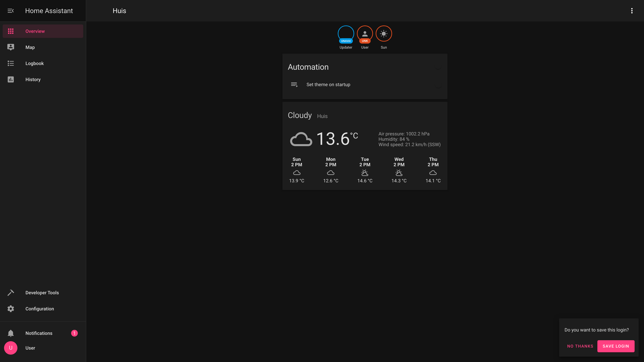Click the Wed 2 PM forecast label
Viewport: 644px width, 362px height.
coord(399,162)
